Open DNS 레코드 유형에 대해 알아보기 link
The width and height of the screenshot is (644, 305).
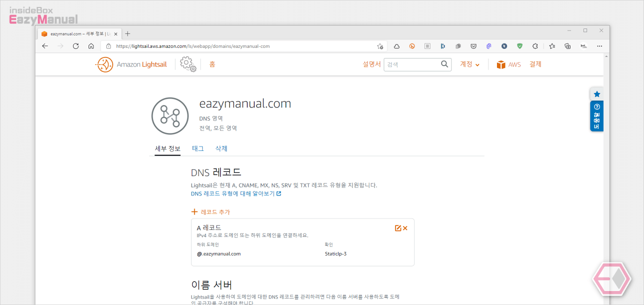(236, 194)
